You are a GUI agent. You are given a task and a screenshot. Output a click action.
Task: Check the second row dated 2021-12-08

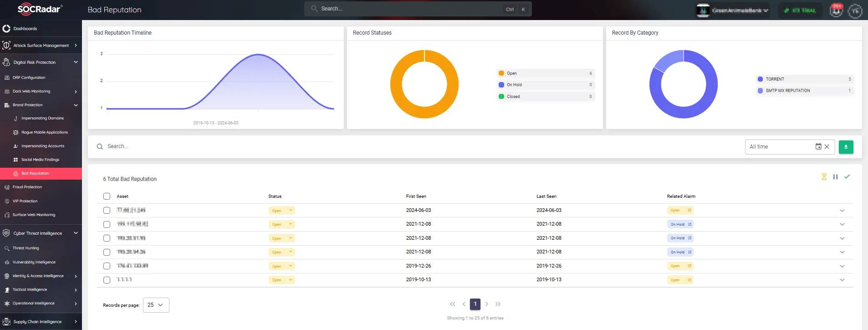(107, 225)
